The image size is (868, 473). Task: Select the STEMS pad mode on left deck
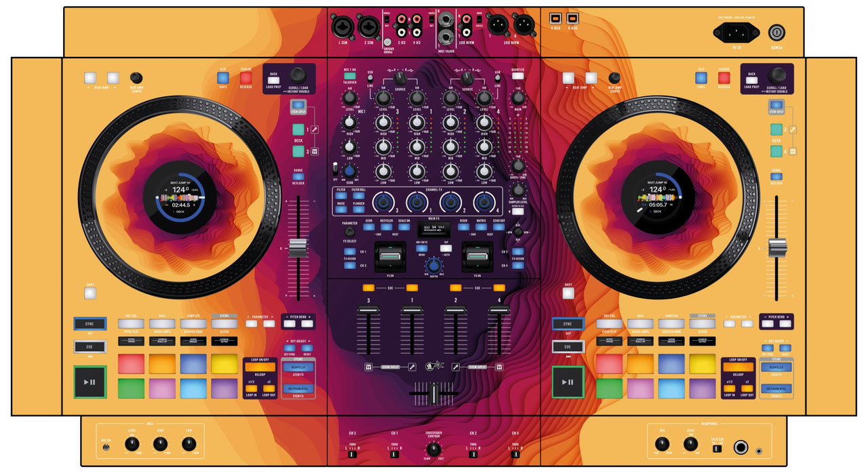(x=224, y=324)
